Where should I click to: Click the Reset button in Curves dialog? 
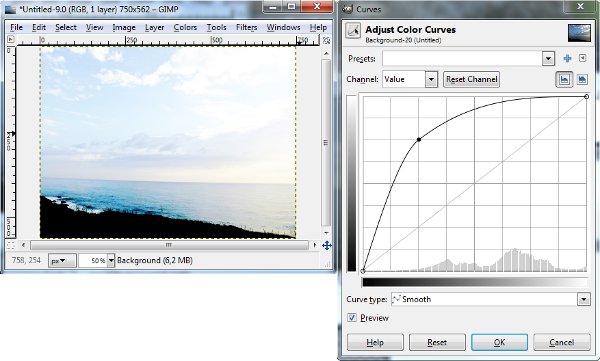437,342
